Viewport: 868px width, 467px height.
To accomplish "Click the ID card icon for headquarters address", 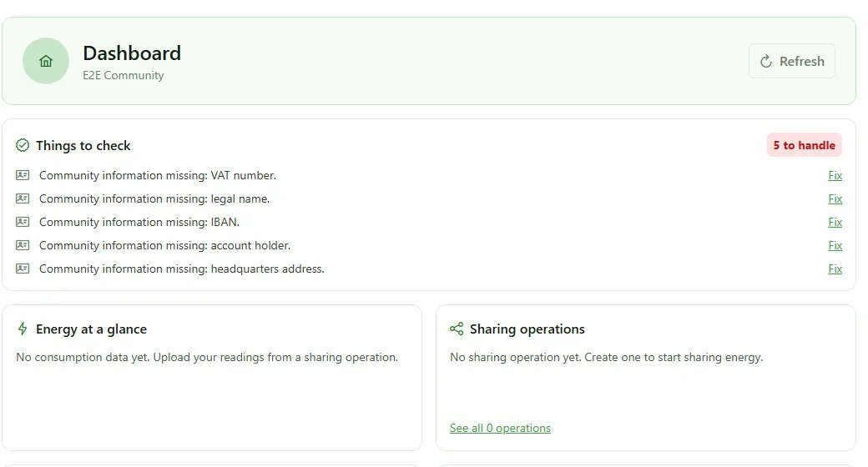I will coord(23,269).
